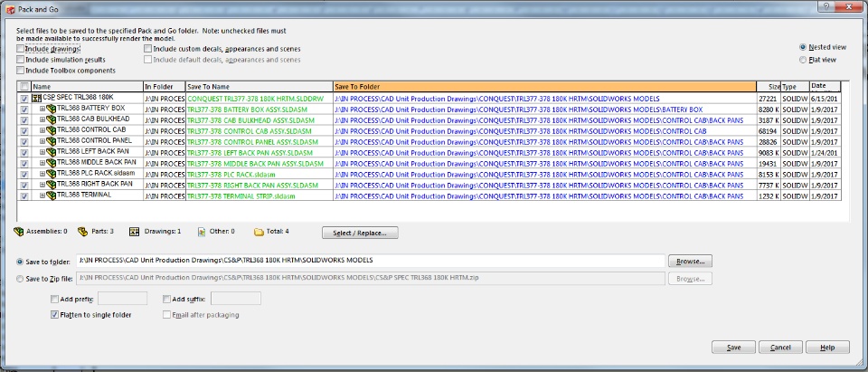Expand the TRL368 CAB BULKHEAD tree node
The width and height of the screenshot is (868, 372).
pos(42,120)
